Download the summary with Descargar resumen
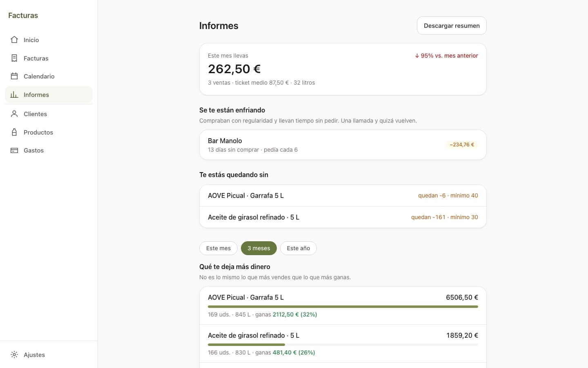This screenshot has height=368, width=588. click(452, 25)
